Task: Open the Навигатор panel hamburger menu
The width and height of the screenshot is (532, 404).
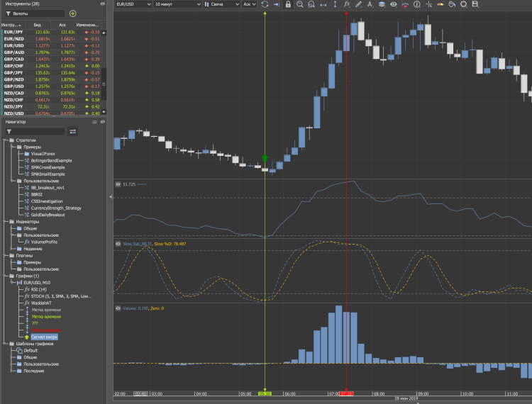Action: [x=94, y=122]
